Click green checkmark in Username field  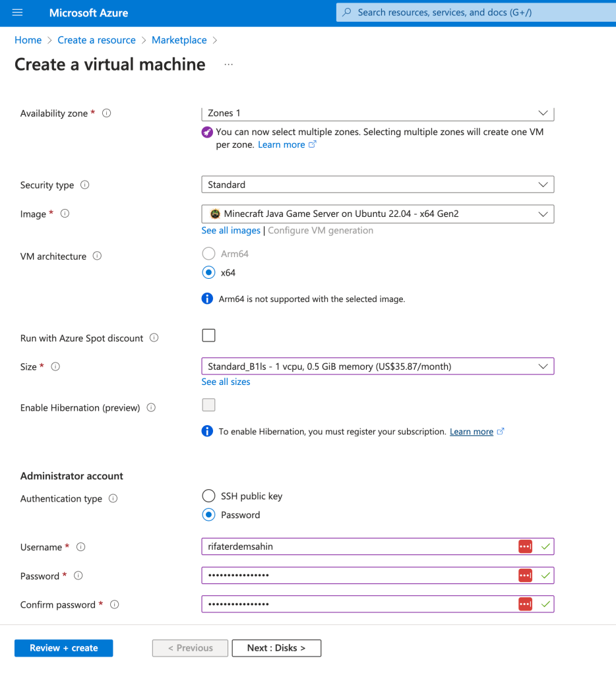coord(545,546)
